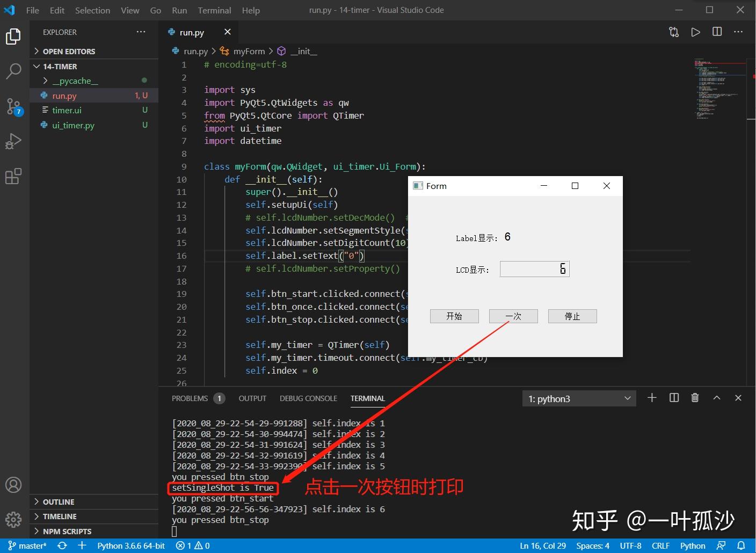Open the Accounts menu icon
Image resolution: width=756 pixels, height=553 pixels.
click(x=13, y=485)
